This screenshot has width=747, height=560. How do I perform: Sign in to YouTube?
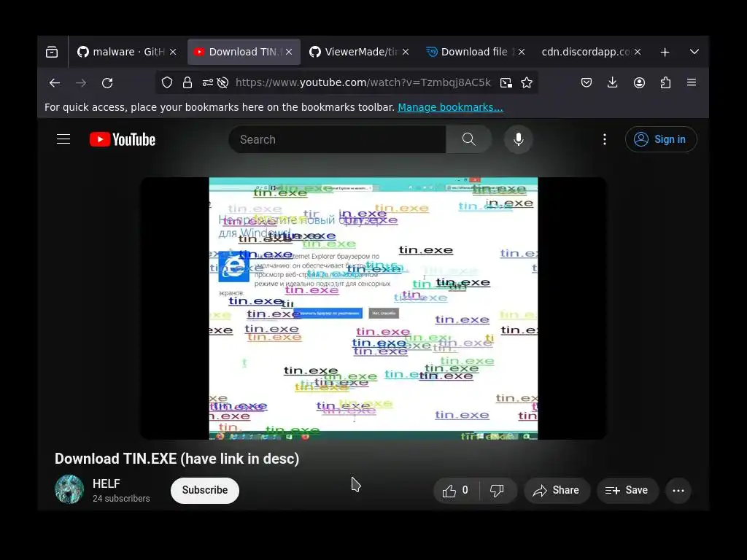coord(661,139)
